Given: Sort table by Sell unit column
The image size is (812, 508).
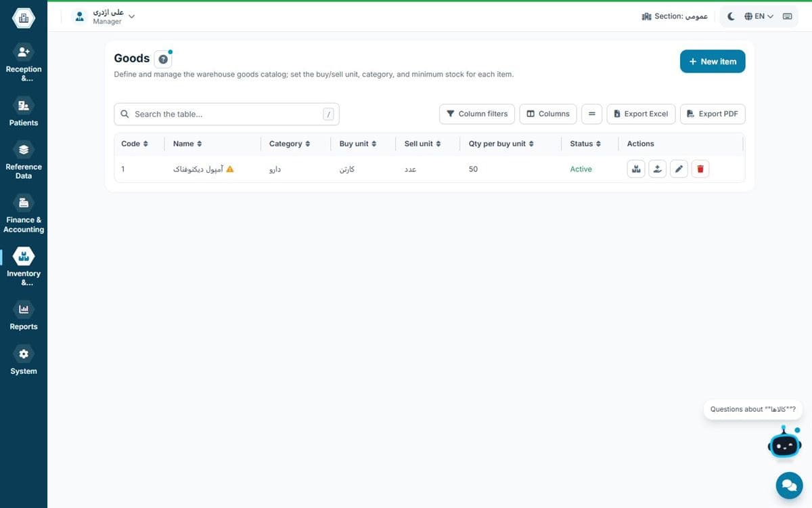Looking at the screenshot, I should tap(422, 144).
